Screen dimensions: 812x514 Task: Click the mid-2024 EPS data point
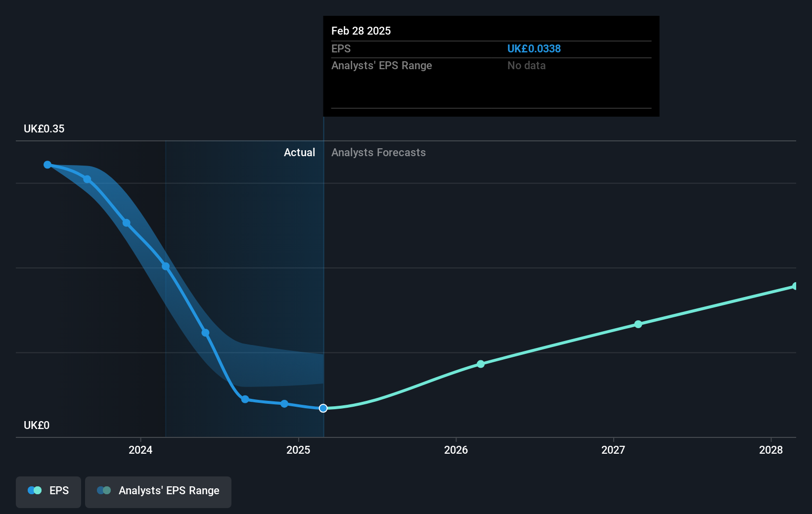tap(205, 332)
